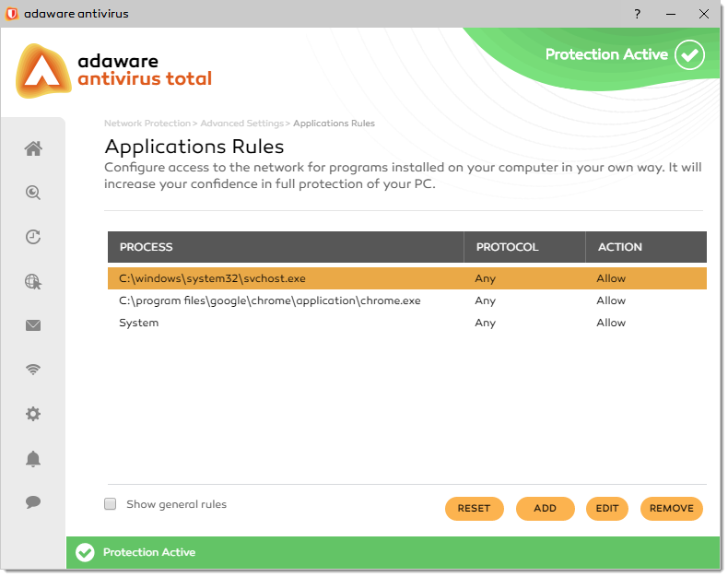The image size is (728, 577).
Task: Click the EDIT button
Action: tap(607, 508)
